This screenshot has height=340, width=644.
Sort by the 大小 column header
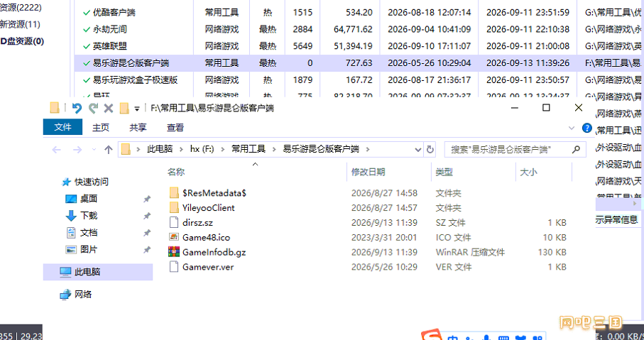tap(528, 172)
